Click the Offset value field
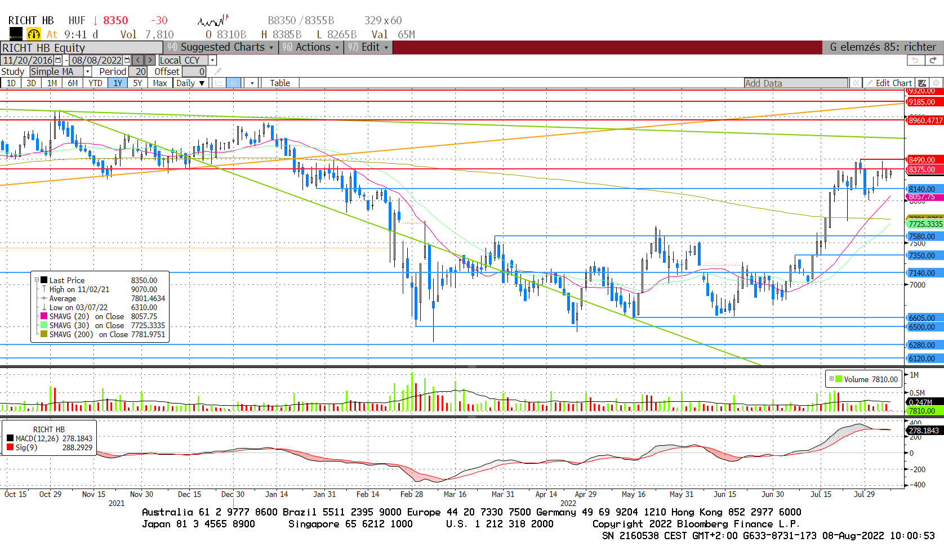Screen dimensions: 944x560 [194, 71]
